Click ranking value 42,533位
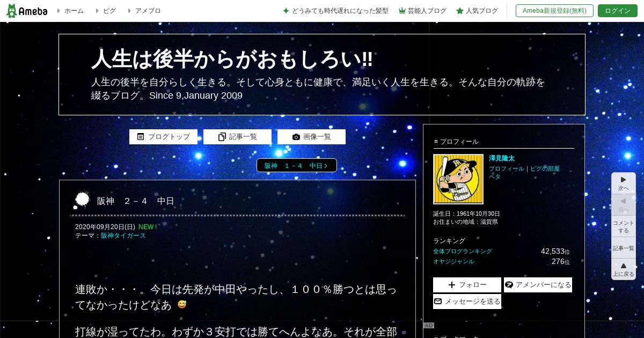The image size is (644, 338). pos(555,251)
